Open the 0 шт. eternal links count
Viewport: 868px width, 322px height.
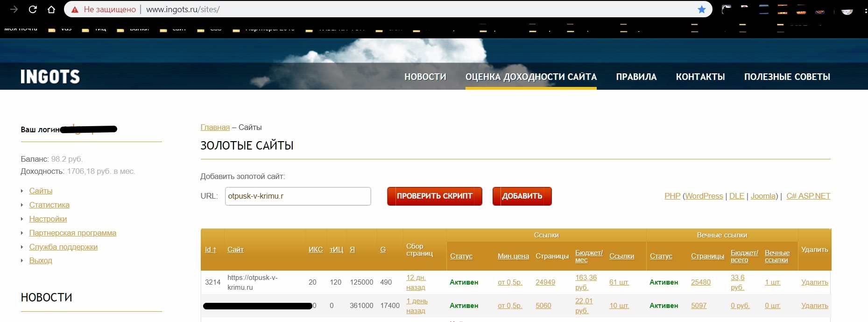pyautogui.click(x=773, y=306)
